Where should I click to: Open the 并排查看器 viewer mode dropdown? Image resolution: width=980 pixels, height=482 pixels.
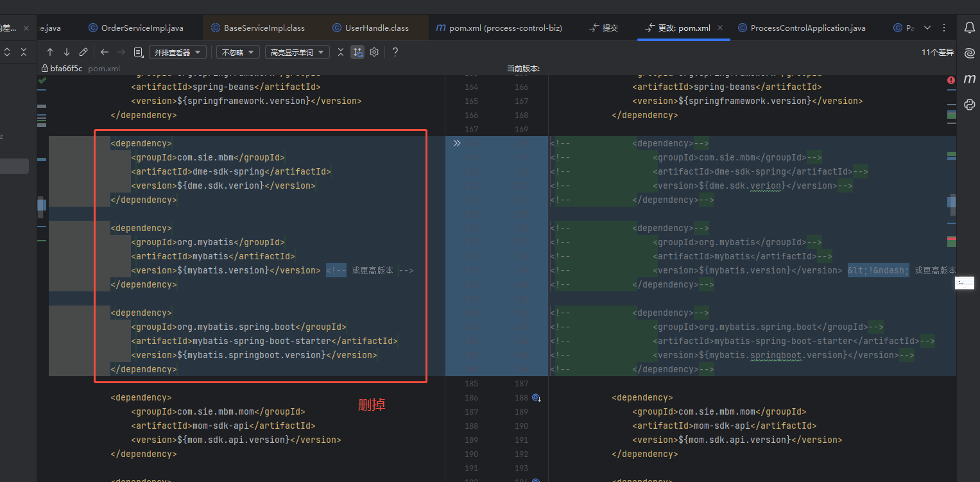point(178,53)
